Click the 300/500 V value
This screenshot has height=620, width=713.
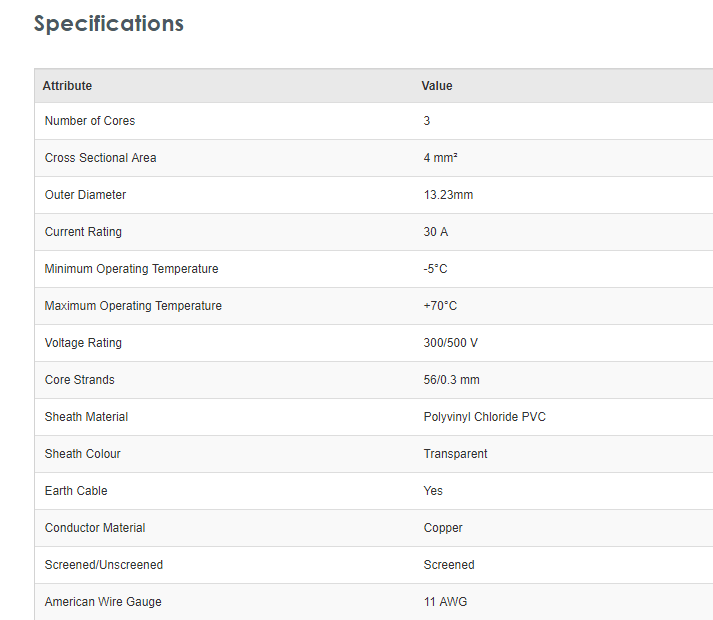[x=451, y=343]
